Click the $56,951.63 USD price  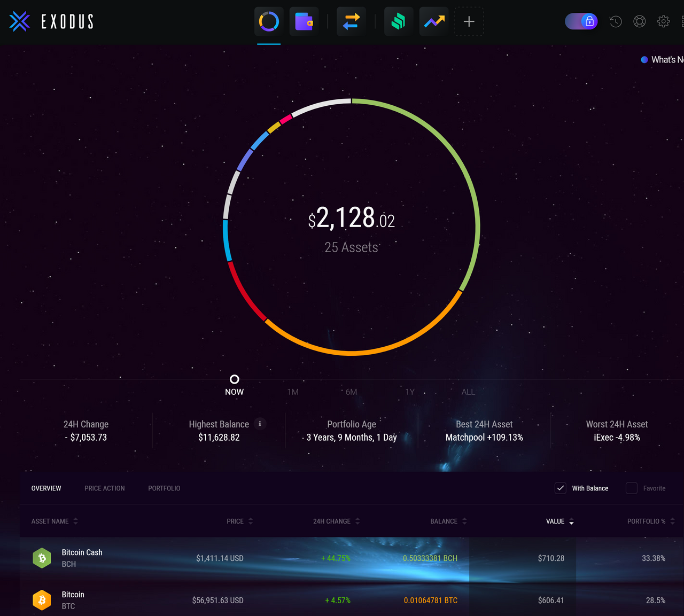(218, 601)
